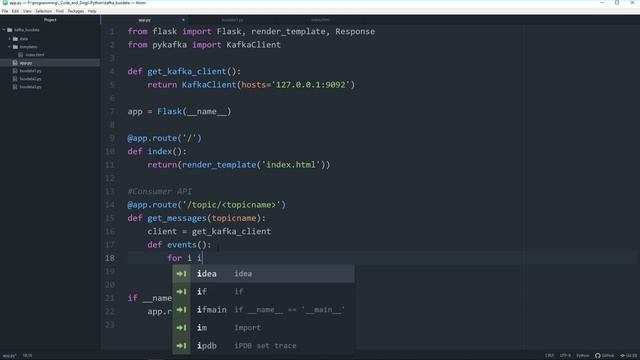Click the snippet icon beside 'if'
Screen dimensions: 640x360
pyautogui.click(x=181, y=291)
